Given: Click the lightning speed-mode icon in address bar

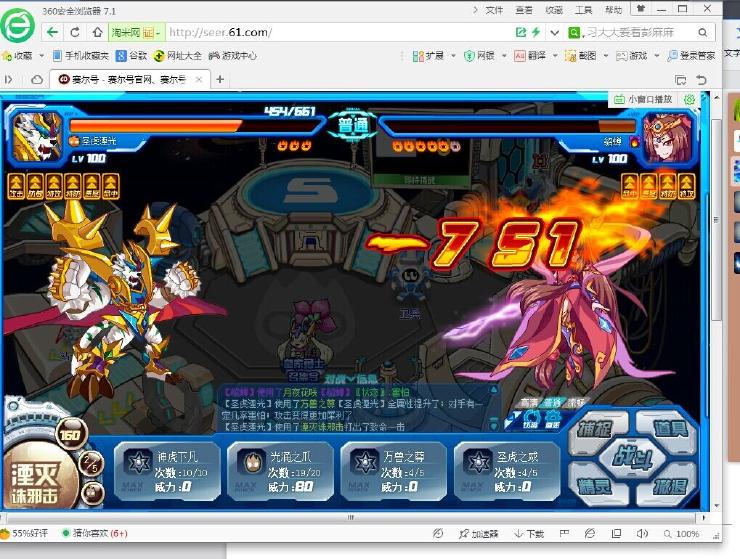Looking at the screenshot, I should point(536,32).
